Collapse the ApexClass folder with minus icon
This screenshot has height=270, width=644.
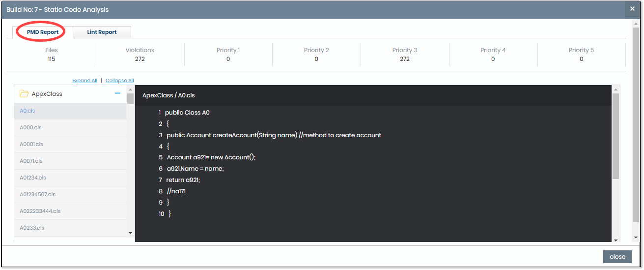(117, 93)
